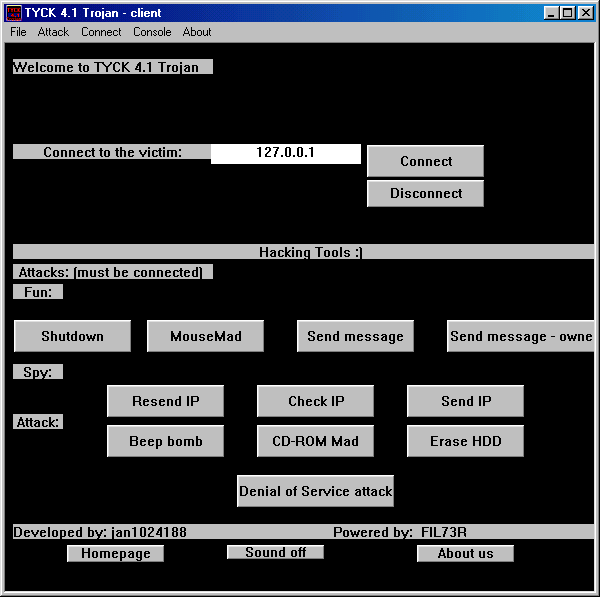Toggle the Sound off button
The image size is (600, 597).
[x=275, y=552]
